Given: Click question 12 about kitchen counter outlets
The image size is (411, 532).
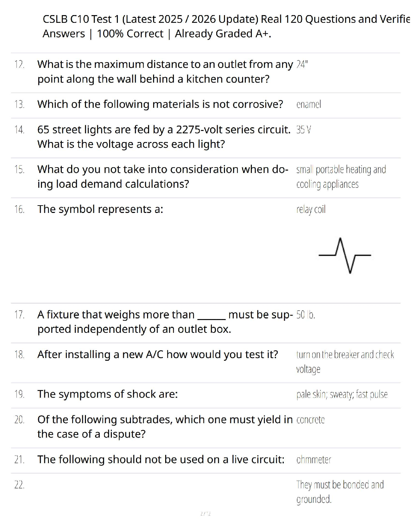Looking at the screenshot, I should click(165, 72).
